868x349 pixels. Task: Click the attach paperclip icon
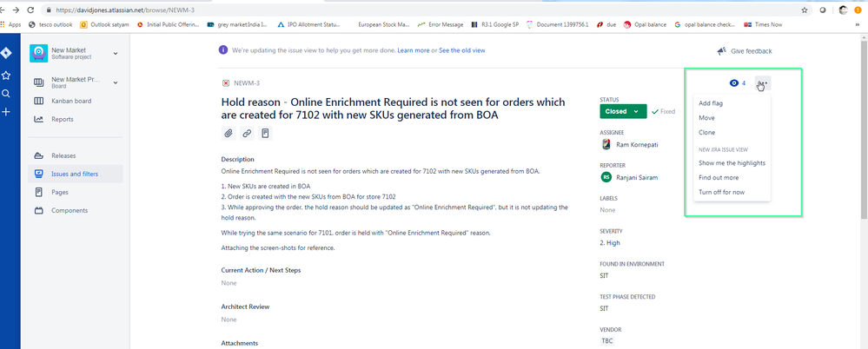click(x=228, y=134)
